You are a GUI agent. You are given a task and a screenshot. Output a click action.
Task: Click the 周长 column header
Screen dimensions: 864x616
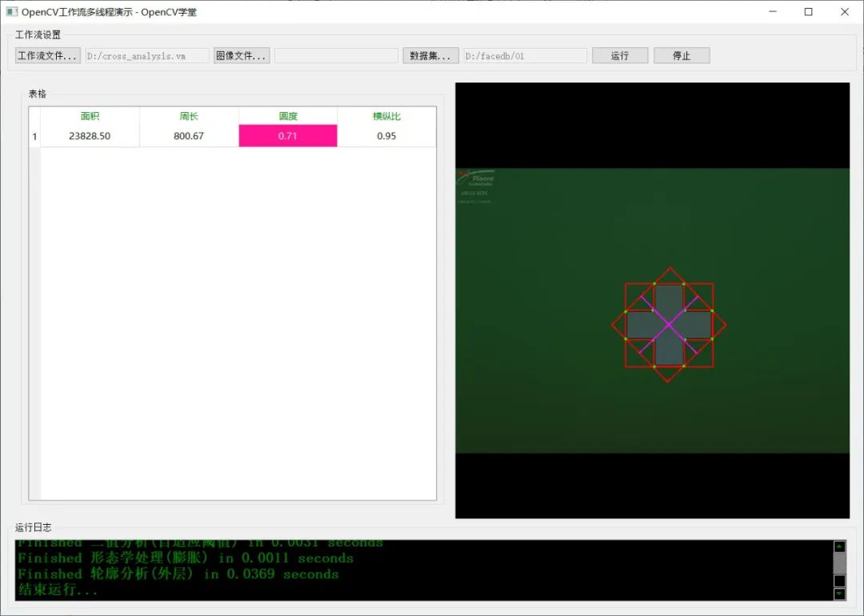[x=189, y=116]
